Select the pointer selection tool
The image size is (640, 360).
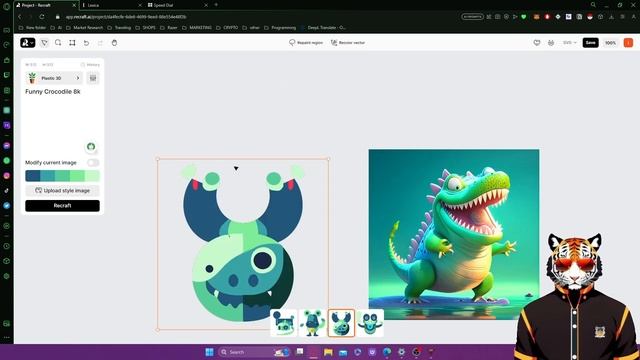pos(44,42)
